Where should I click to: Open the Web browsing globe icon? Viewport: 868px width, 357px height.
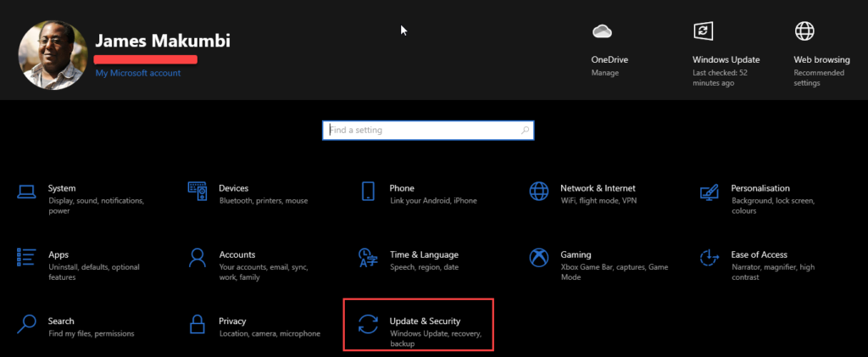pyautogui.click(x=804, y=31)
